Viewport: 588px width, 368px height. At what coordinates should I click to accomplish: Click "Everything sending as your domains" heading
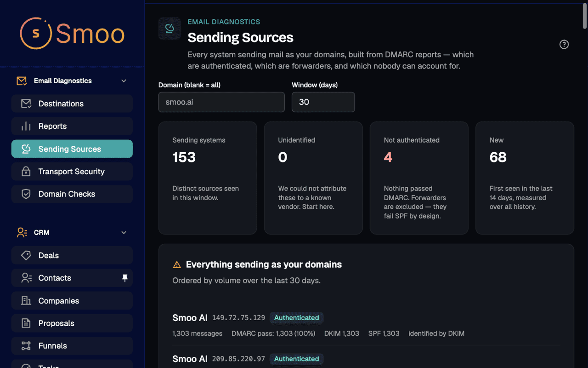(x=264, y=264)
